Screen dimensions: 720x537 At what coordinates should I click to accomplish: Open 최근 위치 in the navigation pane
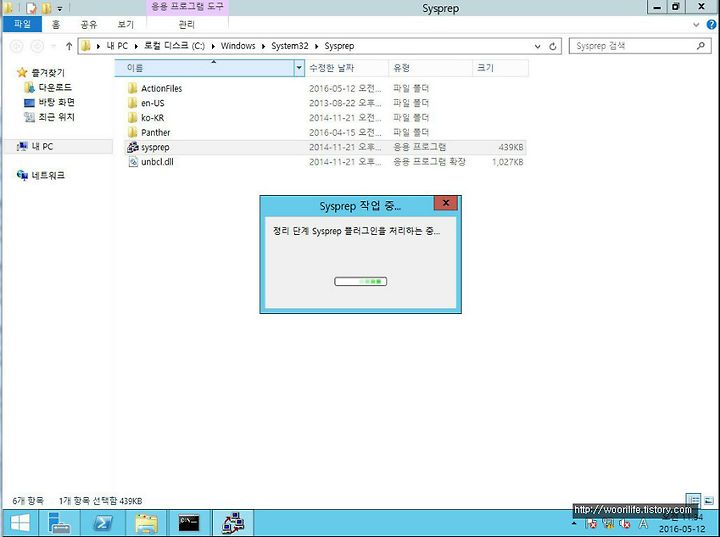(49, 117)
